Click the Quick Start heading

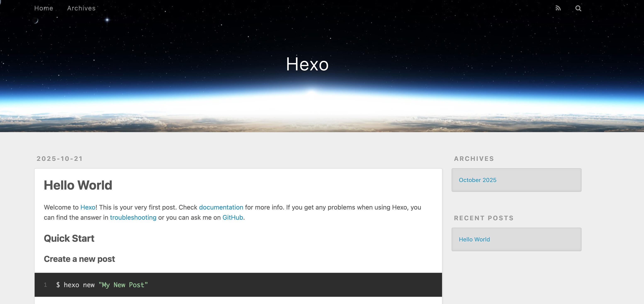click(x=69, y=238)
